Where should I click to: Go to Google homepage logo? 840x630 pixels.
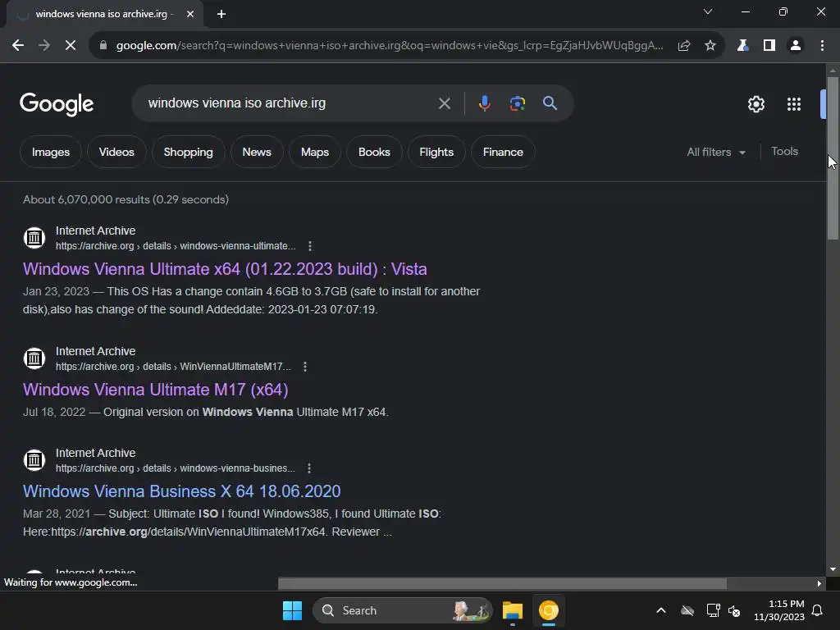pyautogui.click(x=57, y=104)
